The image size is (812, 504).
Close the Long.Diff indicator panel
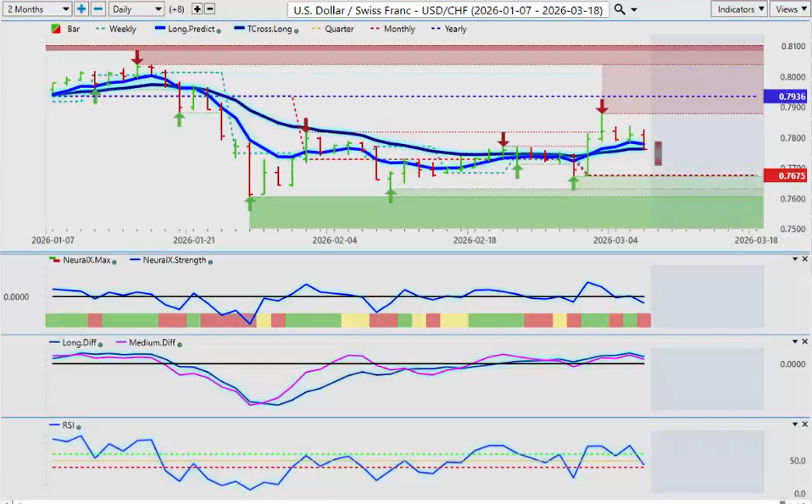(804, 341)
